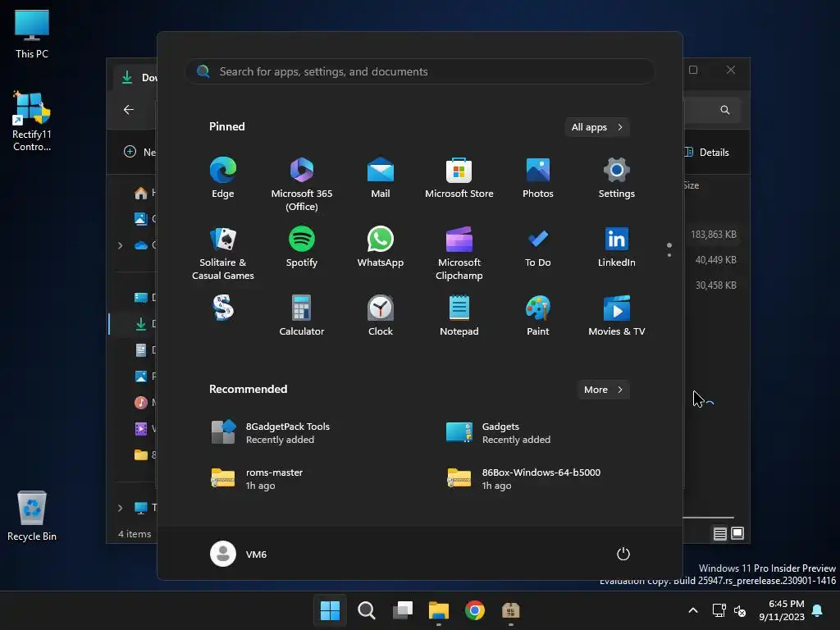This screenshot has height=630, width=840.
Task: Show hidden system tray icons
Action: pos(692,610)
